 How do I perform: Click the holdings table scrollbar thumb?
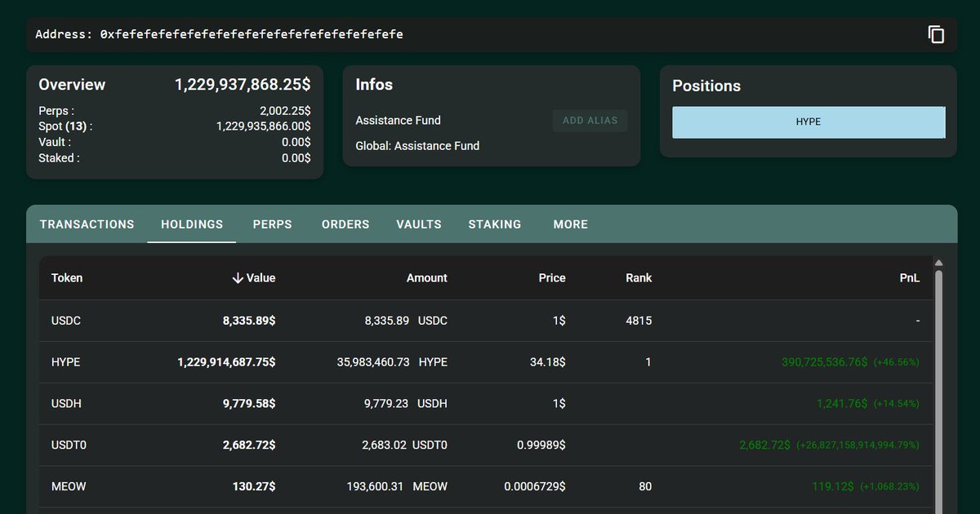938,392
